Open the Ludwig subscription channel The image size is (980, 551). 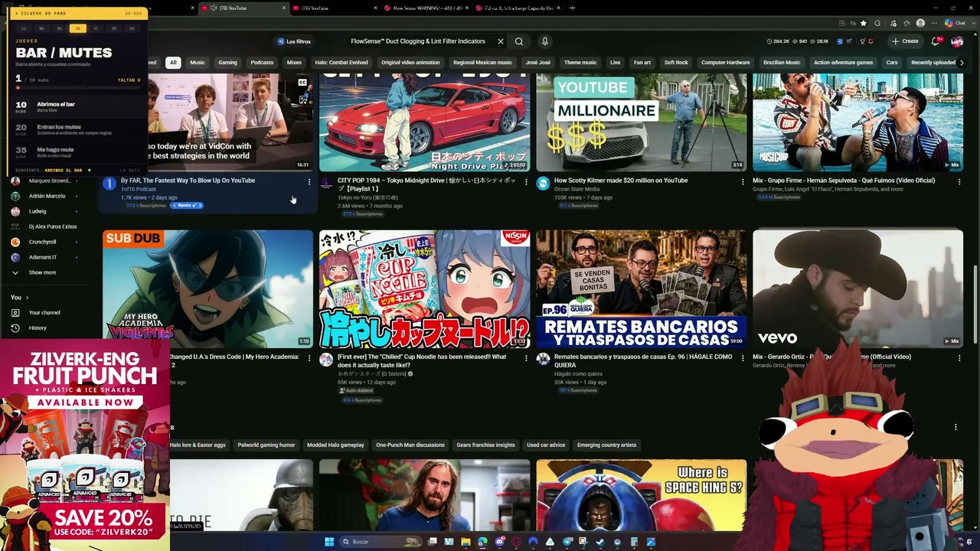pos(38,211)
